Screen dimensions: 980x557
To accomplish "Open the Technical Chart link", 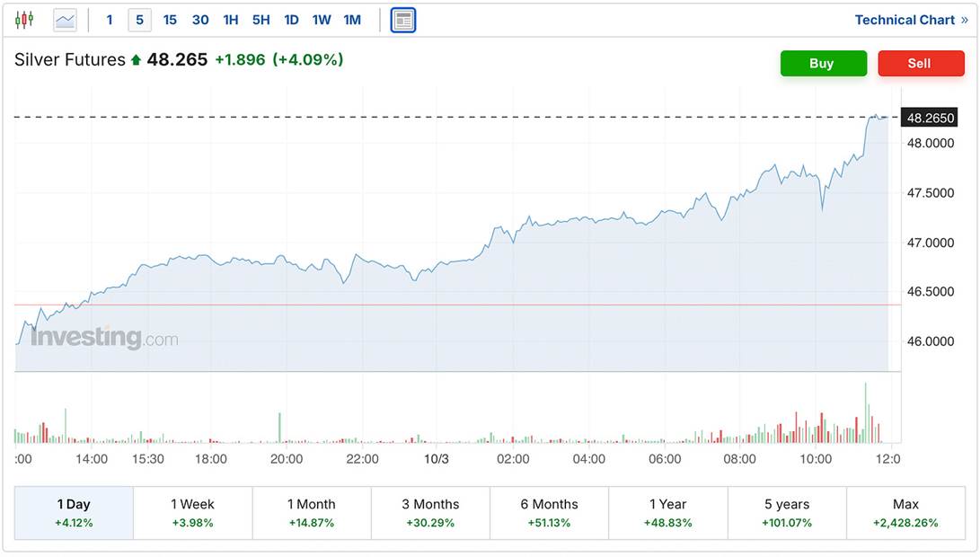I will [x=911, y=20].
